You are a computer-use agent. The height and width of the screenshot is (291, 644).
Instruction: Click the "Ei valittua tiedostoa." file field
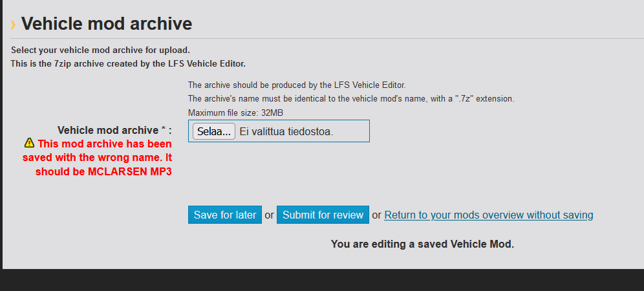(286, 131)
